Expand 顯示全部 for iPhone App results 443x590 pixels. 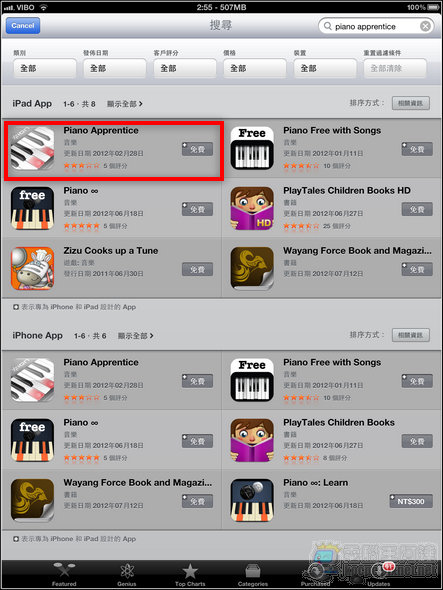[135, 336]
